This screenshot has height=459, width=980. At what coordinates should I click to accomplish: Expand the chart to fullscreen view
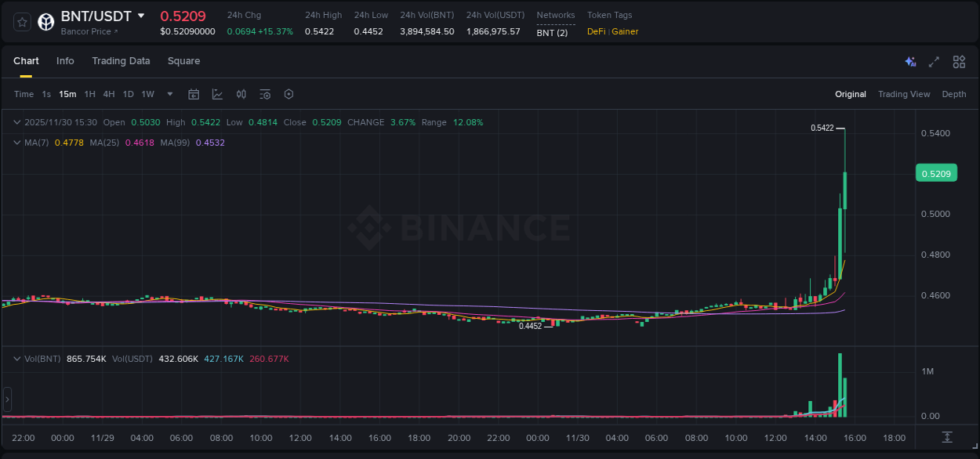(x=934, y=61)
